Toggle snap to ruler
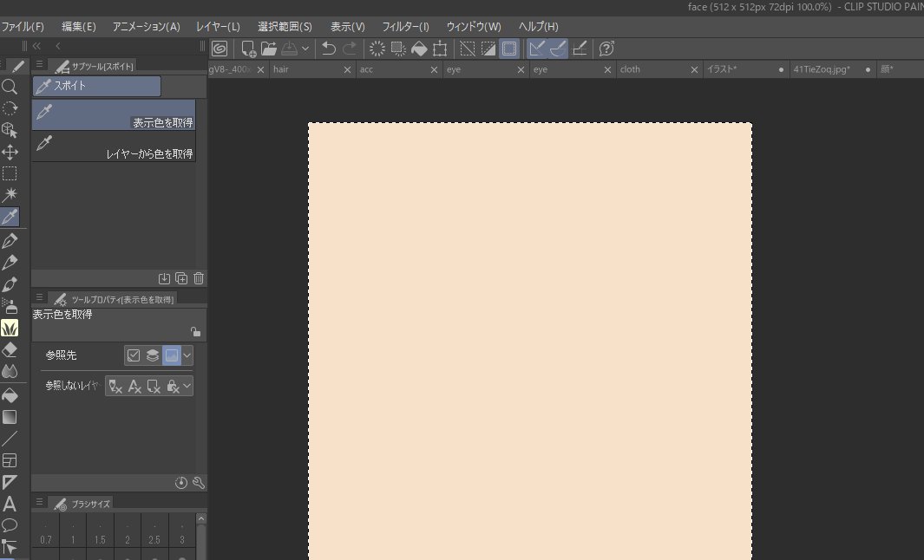 click(536, 49)
